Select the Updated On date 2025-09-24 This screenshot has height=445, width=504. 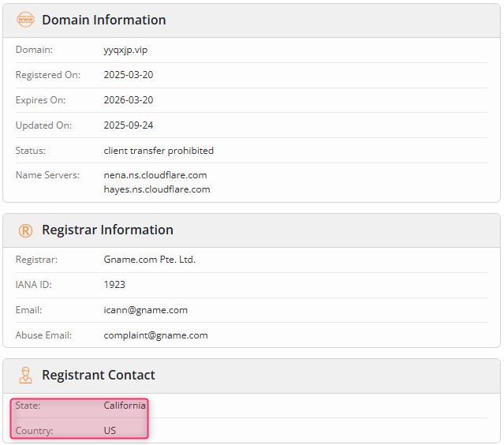[x=129, y=125]
